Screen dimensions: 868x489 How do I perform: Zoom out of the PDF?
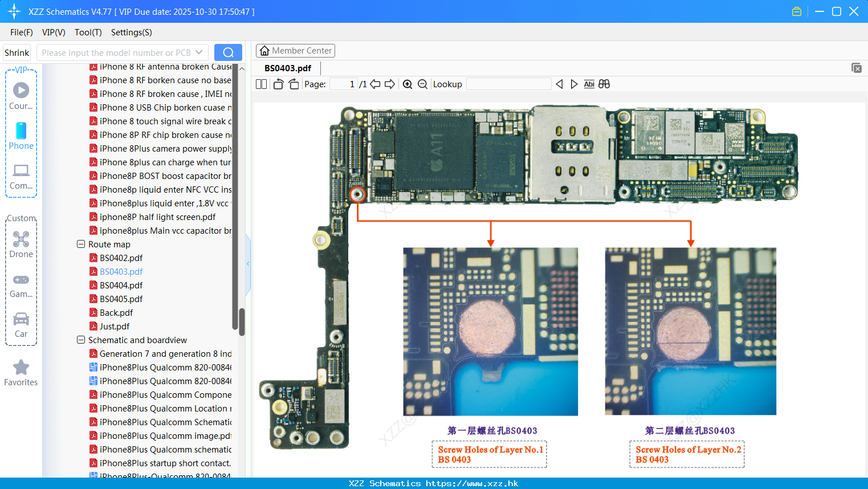tap(422, 84)
